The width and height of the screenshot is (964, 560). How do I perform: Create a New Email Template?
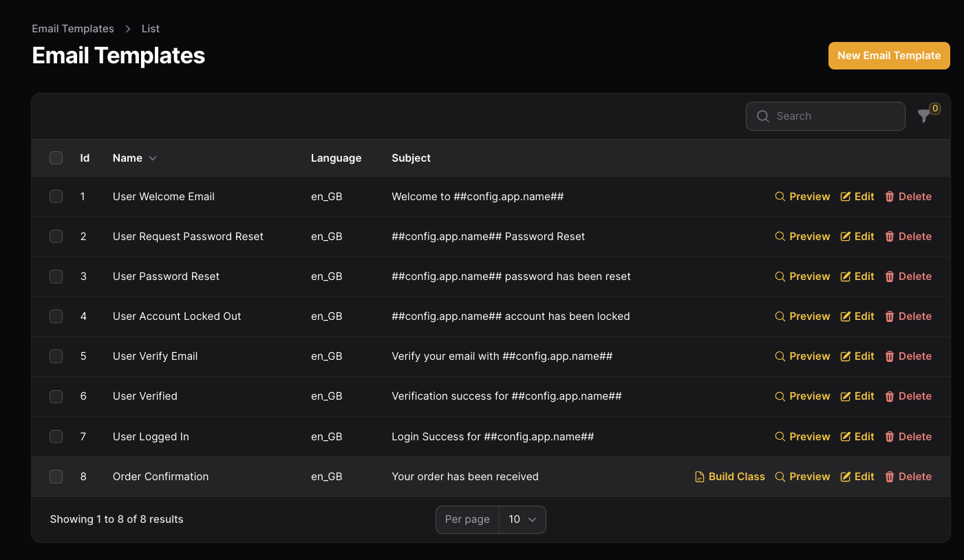point(888,56)
